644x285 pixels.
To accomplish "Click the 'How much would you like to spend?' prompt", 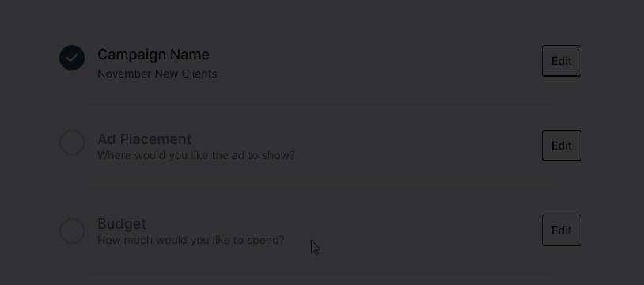I will click(191, 240).
